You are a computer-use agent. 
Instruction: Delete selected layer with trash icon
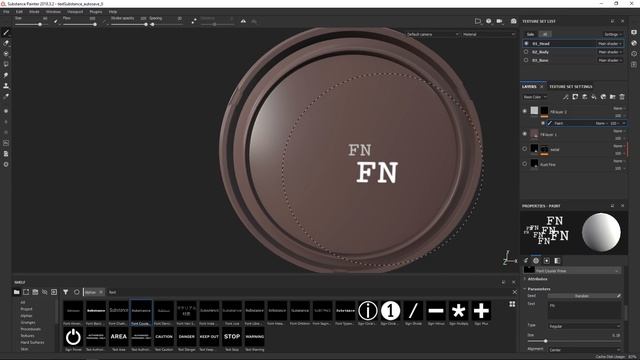click(622, 97)
